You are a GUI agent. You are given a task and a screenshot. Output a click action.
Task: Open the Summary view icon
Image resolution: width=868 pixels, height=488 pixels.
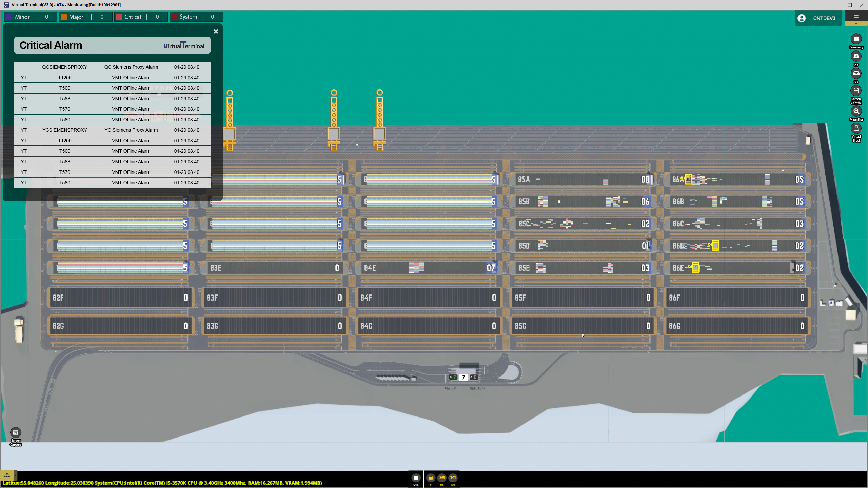(x=856, y=39)
